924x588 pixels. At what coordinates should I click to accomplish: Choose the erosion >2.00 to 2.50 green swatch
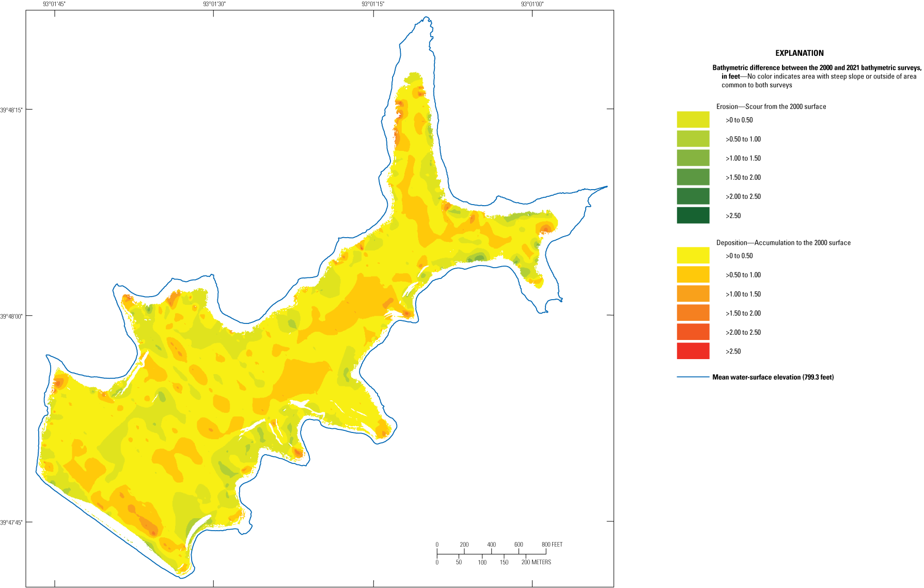click(x=693, y=196)
